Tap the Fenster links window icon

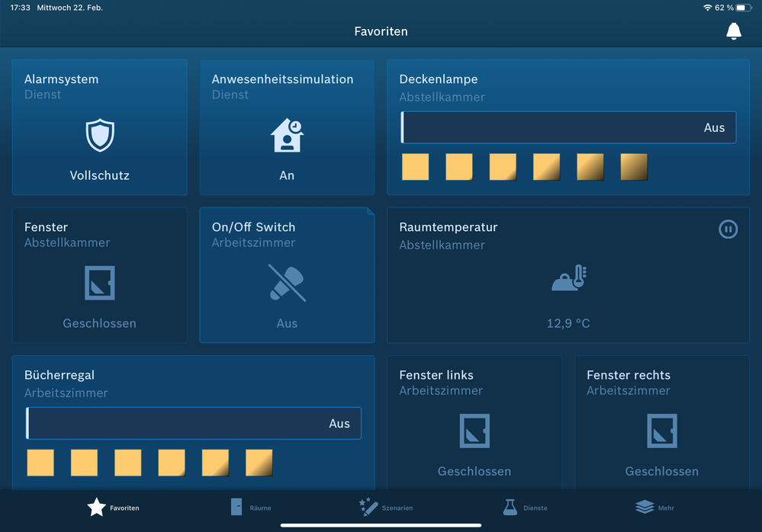click(x=474, y=431)
